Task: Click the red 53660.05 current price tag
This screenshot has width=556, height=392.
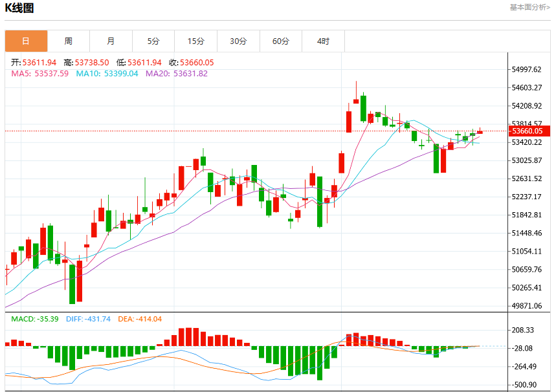Action: [x=529, y=131]
